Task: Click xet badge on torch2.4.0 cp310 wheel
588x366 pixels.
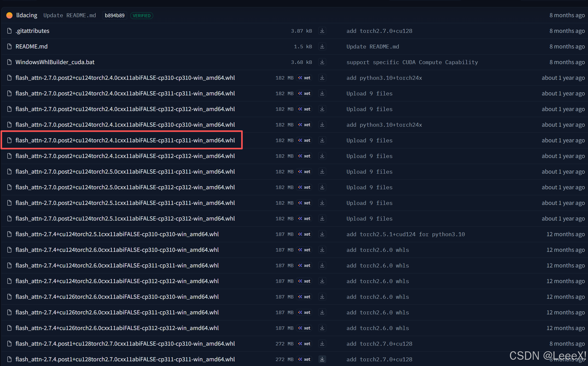Action: pos(304,78)
